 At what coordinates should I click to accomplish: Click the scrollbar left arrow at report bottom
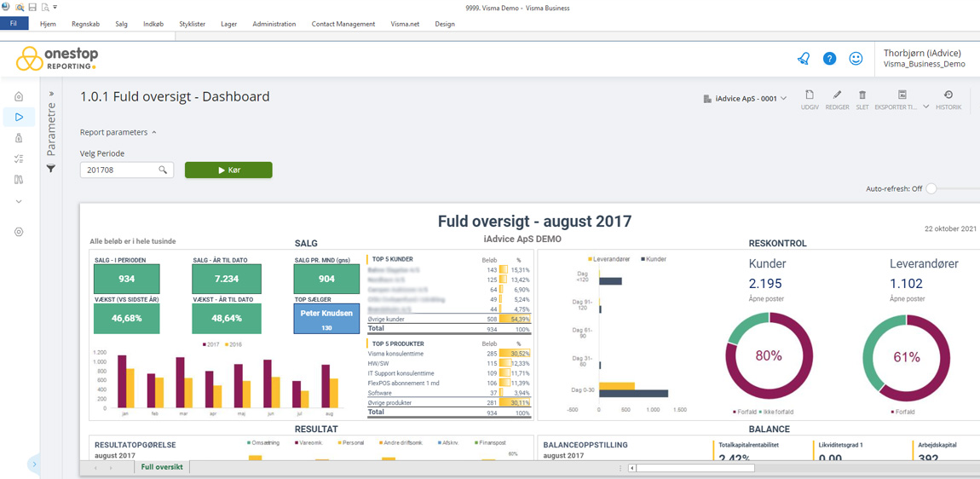click(631, 468)
